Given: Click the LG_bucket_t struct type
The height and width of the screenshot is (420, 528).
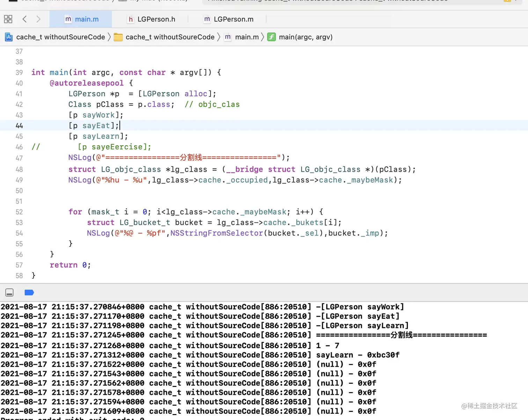Looking at the screenshot, I should [145, 223].
